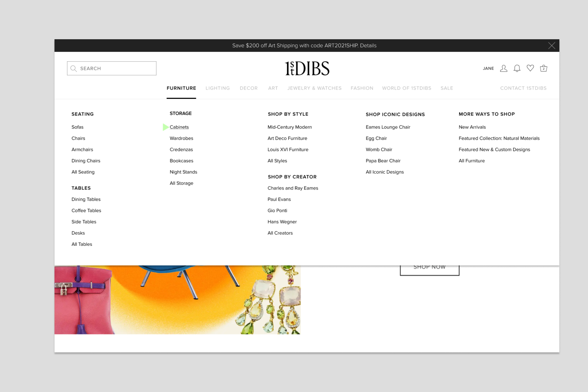Viewport: 588px width, 392px height.
Task: Open New Arrivals link
Action: click(472, 127)
